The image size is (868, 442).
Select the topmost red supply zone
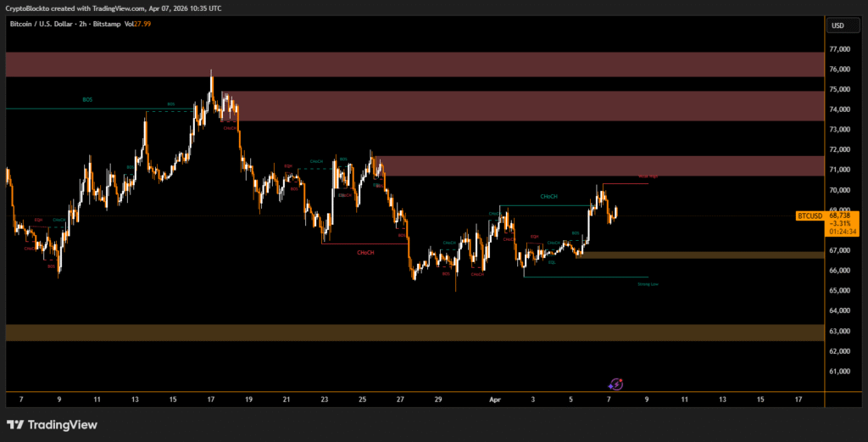coord(414,64)
